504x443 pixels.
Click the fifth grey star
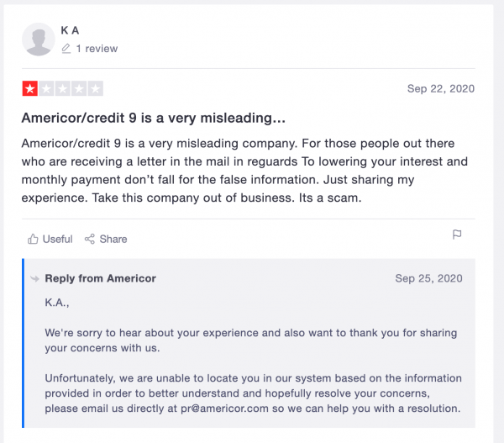(x=96, y=88)
